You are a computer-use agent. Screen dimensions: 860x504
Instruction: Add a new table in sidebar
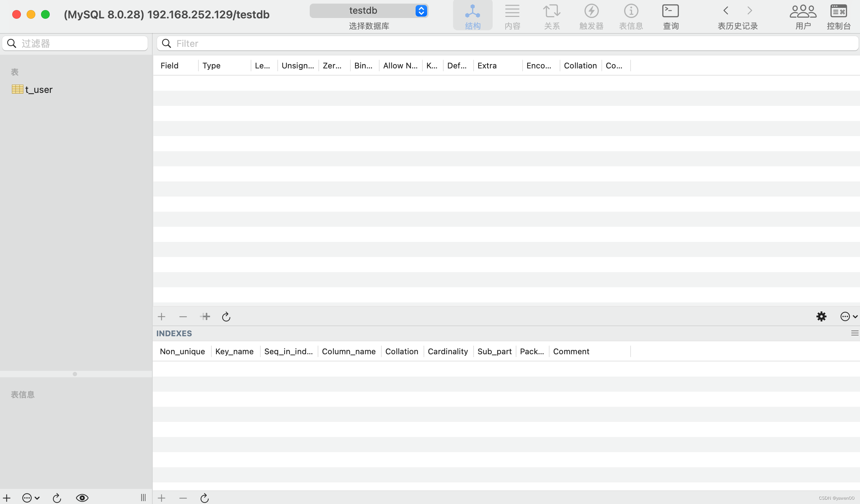point(7,498)
